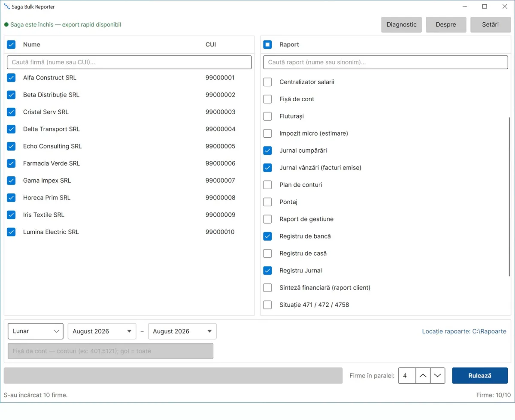This screenshot has height=420, width=515.
Task: Start the export with Rulează
Action: 480,375
